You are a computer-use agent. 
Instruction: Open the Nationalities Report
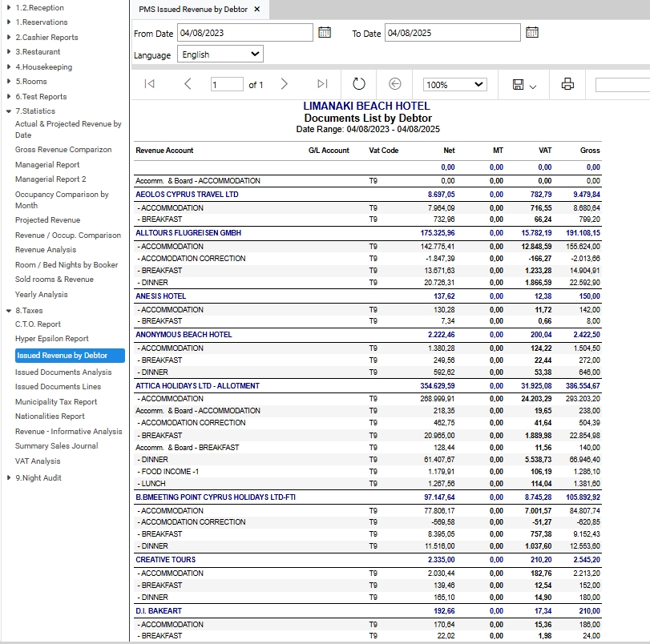tap(50, 416)
